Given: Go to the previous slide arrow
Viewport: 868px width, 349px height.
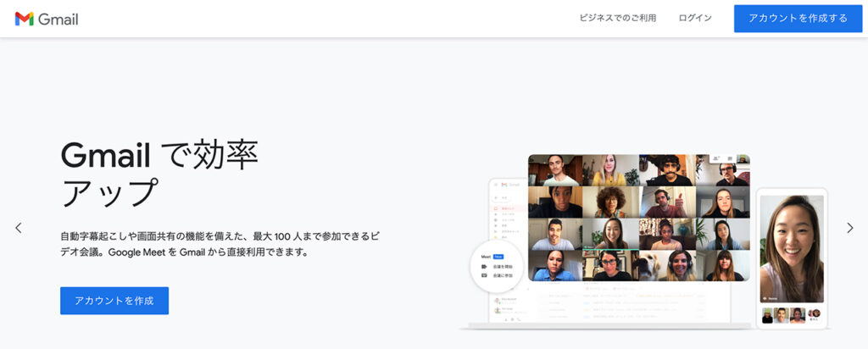Looking at the screenshot, I should (x=19, y=228).
